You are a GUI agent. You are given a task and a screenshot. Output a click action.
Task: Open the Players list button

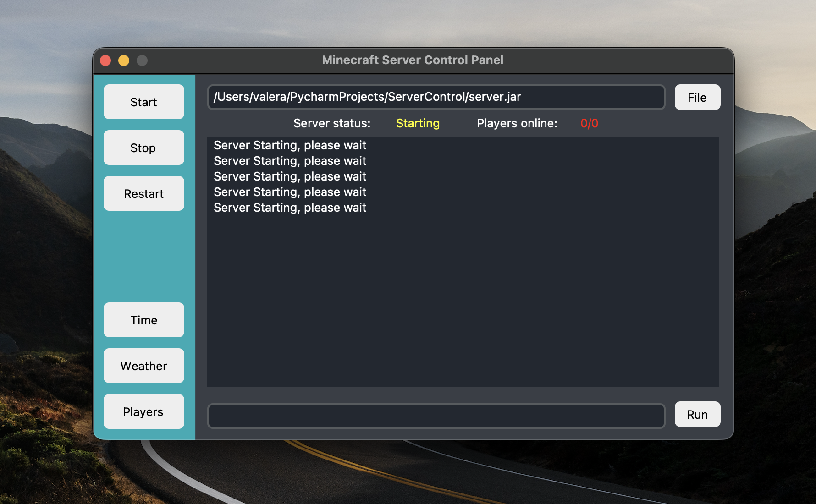point(143,411)
